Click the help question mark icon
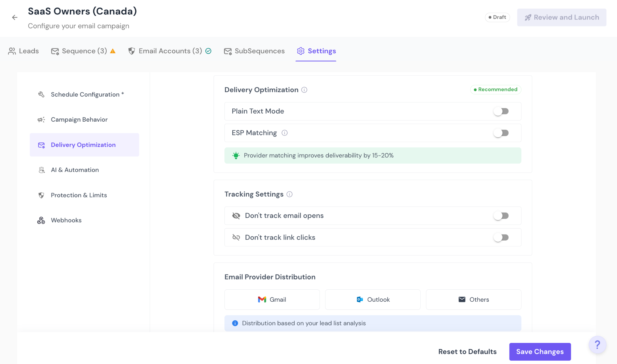The height and width of the screenshot is (364, 617). (597, 345)
